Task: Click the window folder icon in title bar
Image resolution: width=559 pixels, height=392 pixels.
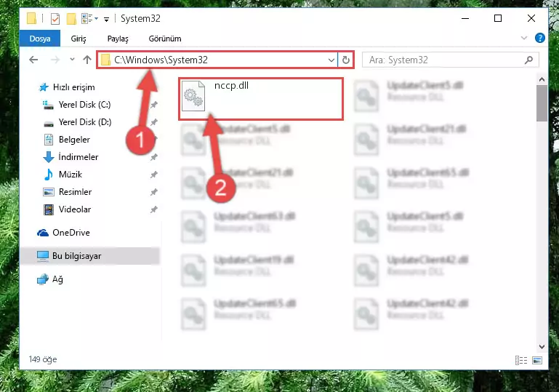Action: (x=32, y=18)
